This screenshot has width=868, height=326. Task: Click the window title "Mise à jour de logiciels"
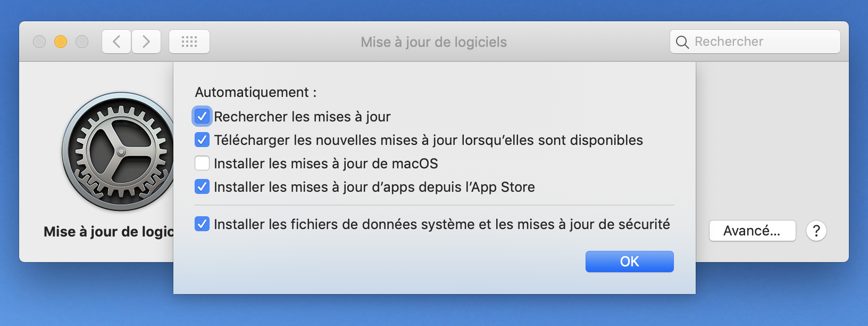(433, 42)
